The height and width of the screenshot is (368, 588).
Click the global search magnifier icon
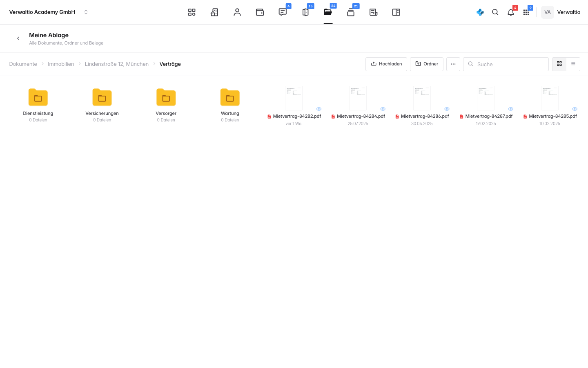pyautogui.click(x=495, y=12)
